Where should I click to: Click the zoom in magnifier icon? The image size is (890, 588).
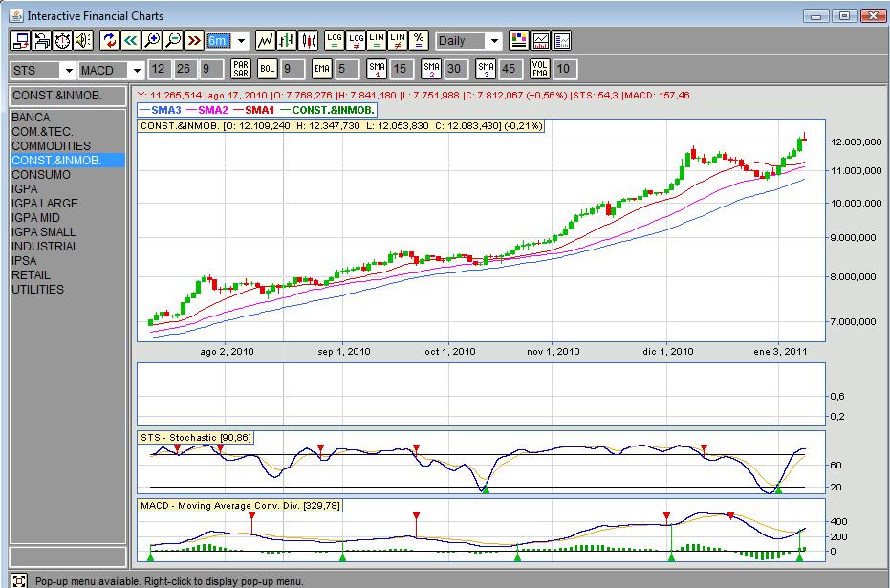tap(152, 40)
